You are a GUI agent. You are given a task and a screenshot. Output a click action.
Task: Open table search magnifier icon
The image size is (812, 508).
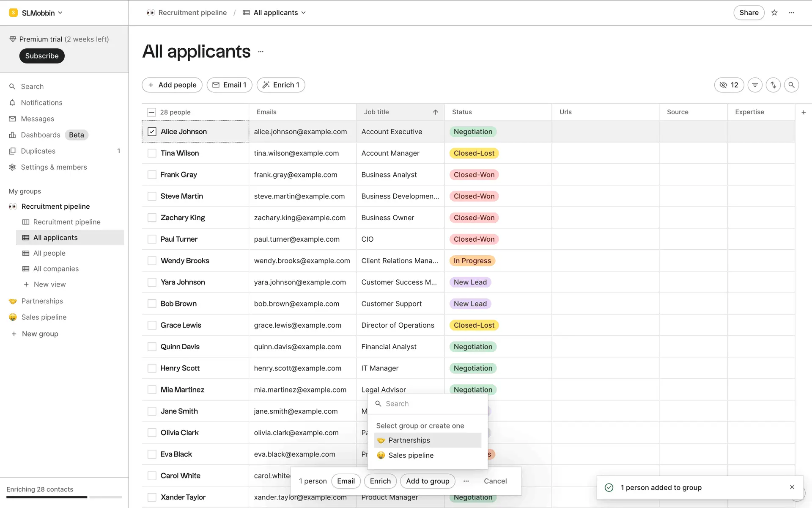pos(791,85)
